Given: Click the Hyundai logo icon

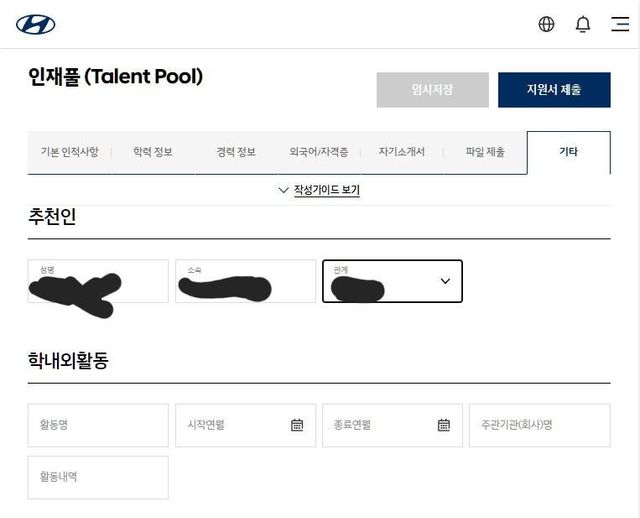Looking at the screenshot, I should coord(36,24).
